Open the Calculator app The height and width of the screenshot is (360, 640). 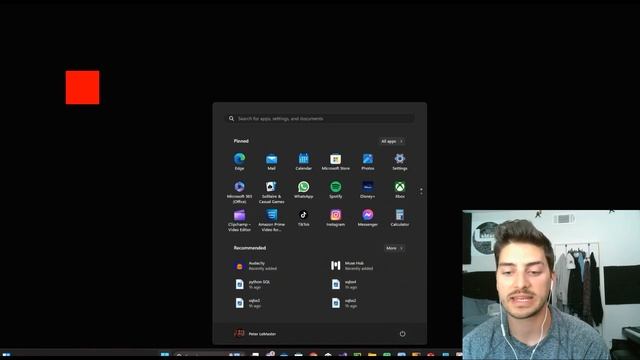click(x=400, y=218)
